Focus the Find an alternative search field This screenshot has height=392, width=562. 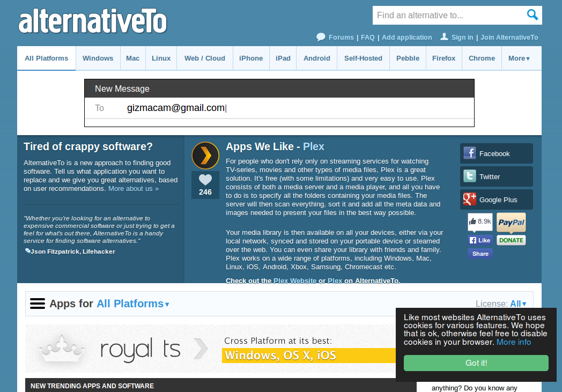click(x=449, y=16)
